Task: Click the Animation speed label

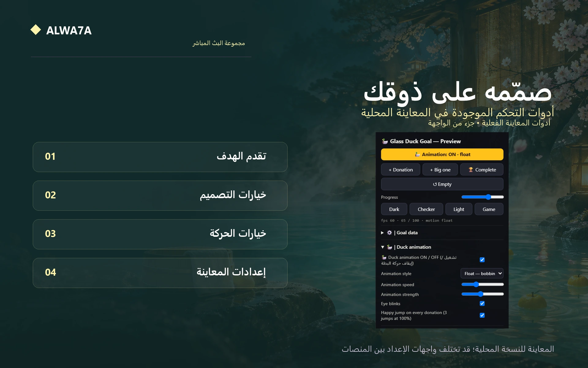Action: pyautogui.click(x=398, y=285)
